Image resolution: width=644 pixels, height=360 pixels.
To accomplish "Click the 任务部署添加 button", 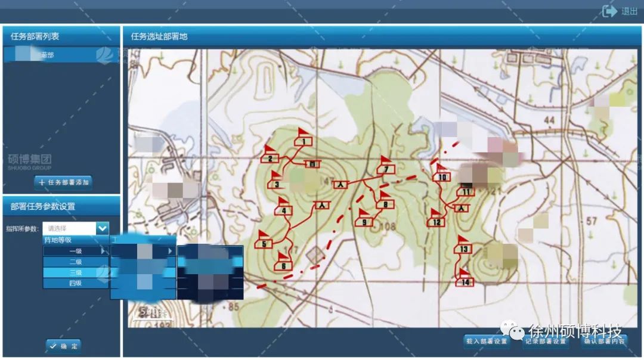I will tap(63, 182).
